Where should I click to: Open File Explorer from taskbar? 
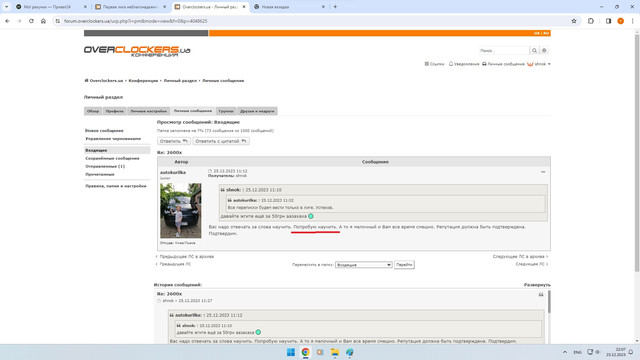[x=335, y=352]
